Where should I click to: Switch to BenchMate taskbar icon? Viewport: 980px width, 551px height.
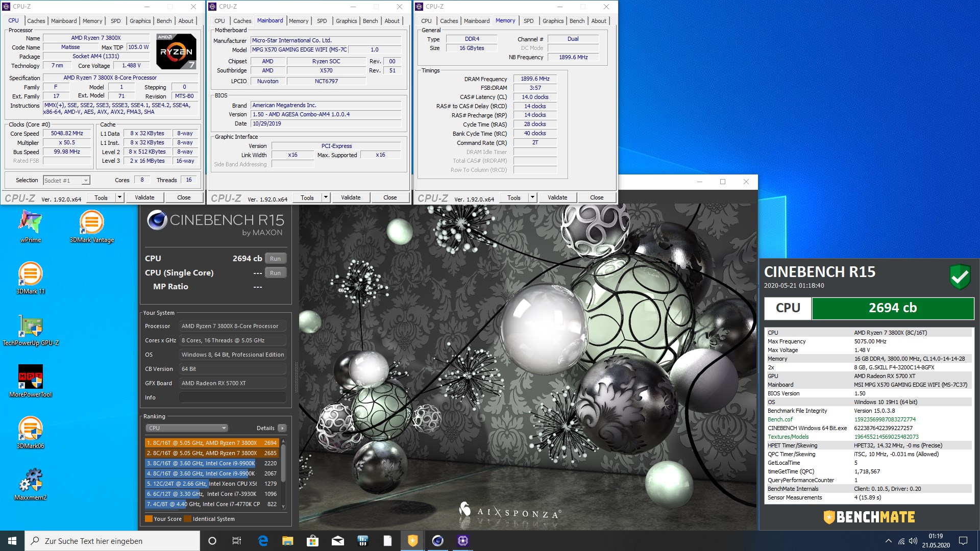point(412,541)
